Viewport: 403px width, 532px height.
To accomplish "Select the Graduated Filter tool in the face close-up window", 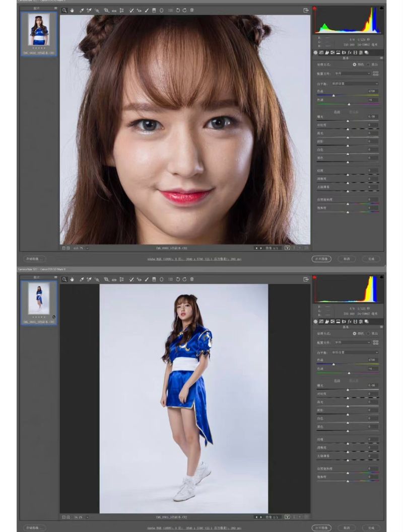I will tap(154, 10).
